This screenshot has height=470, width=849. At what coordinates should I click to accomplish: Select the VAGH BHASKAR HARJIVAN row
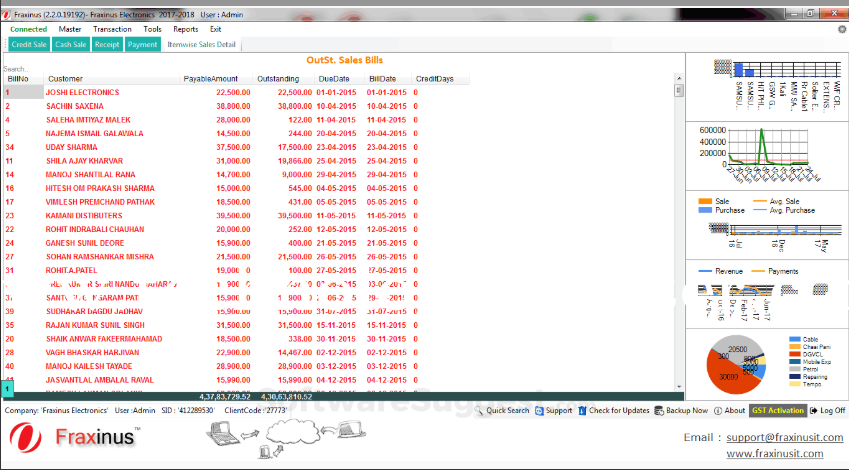pyautogui.click(x=236, y=352)
